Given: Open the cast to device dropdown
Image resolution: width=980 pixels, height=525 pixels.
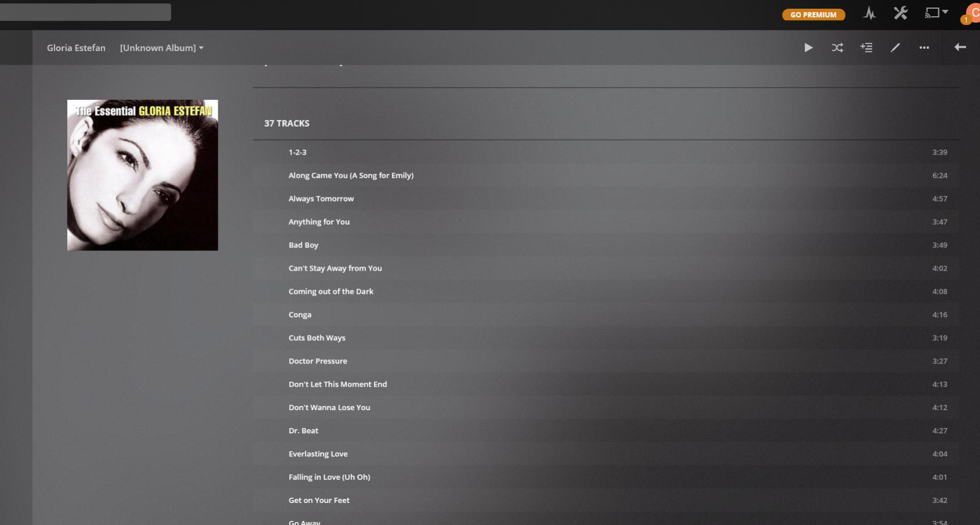Looking at the screenshot, I should click(x=935, y=13).
